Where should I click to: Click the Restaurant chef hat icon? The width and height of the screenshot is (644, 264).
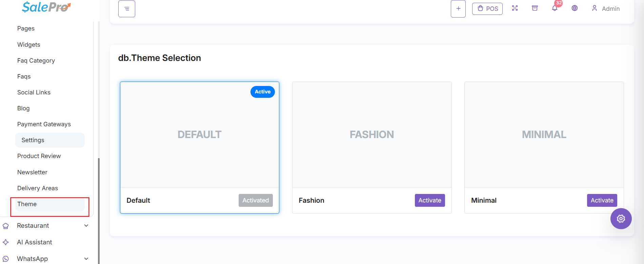pos(6,226)
